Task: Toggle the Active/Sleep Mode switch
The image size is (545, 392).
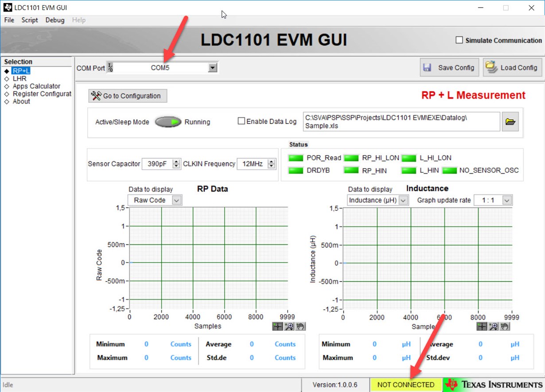Action: coord(168,122)
